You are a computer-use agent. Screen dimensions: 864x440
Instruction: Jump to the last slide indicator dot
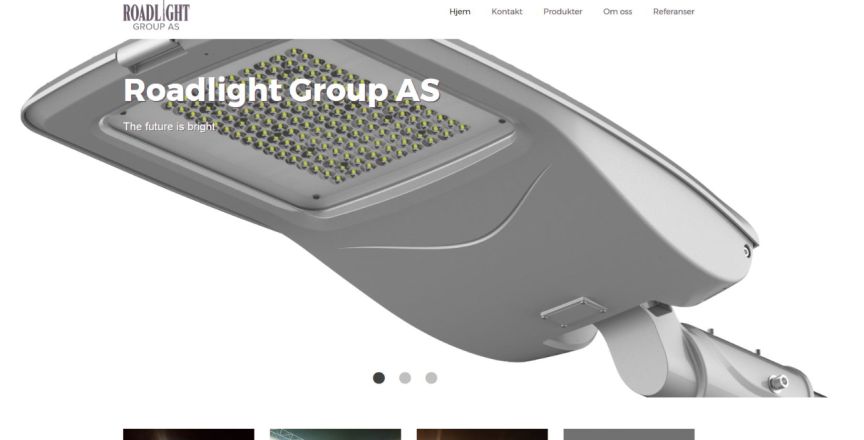(x=431, y=378)
